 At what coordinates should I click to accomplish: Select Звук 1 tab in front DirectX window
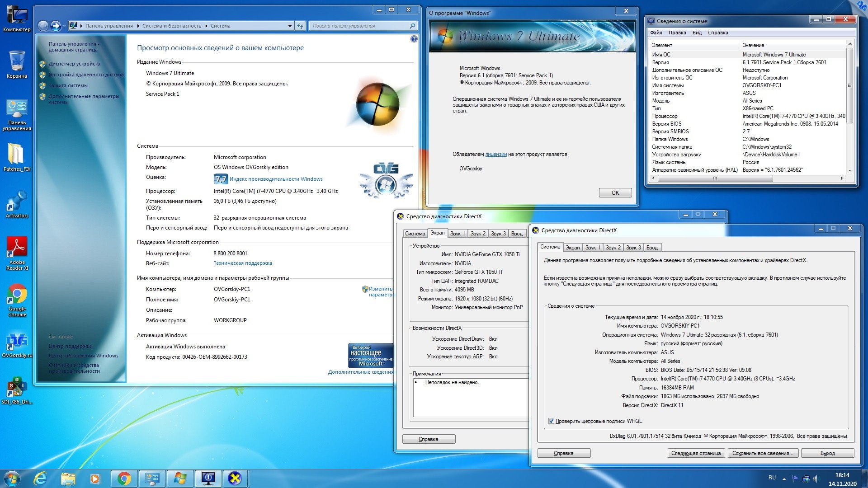(593, 248)
